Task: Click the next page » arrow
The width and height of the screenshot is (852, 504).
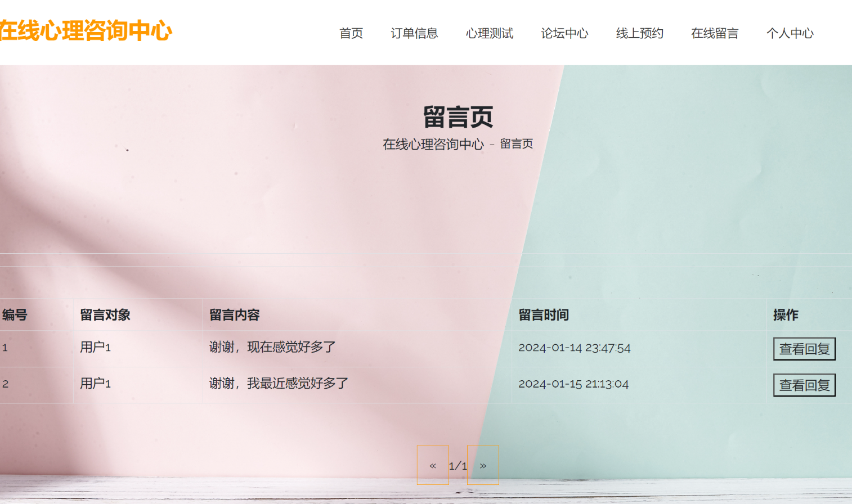Action: pos(483,465)
